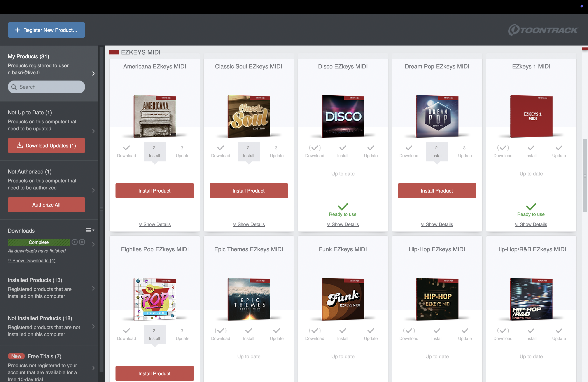Click the Americana EZkeys MIDI cover art

(155, 116)
